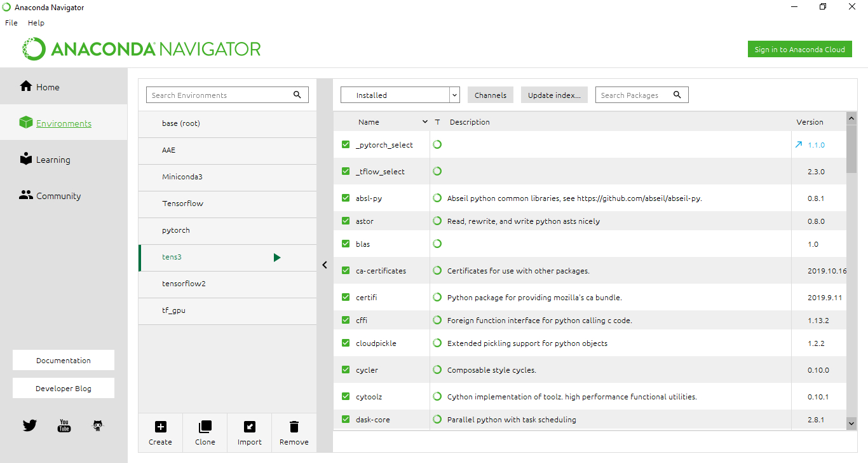Toggle the ca-certificates package checkbox
The image size is (868, 463).
click(346, 271)
